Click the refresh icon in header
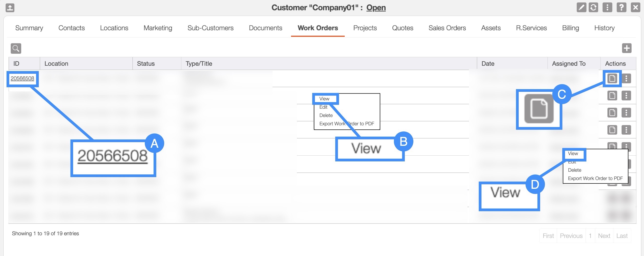Image resolution: width=644 pixels, height=256 pixels. (x=593, y=7)
